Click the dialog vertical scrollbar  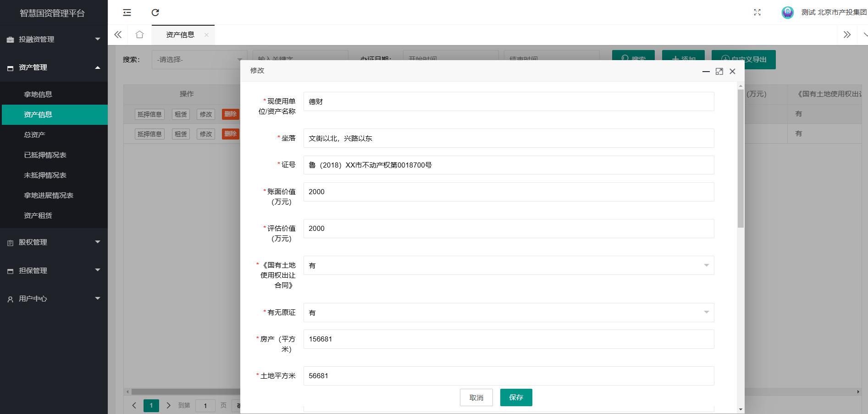(x=741, y=158)
